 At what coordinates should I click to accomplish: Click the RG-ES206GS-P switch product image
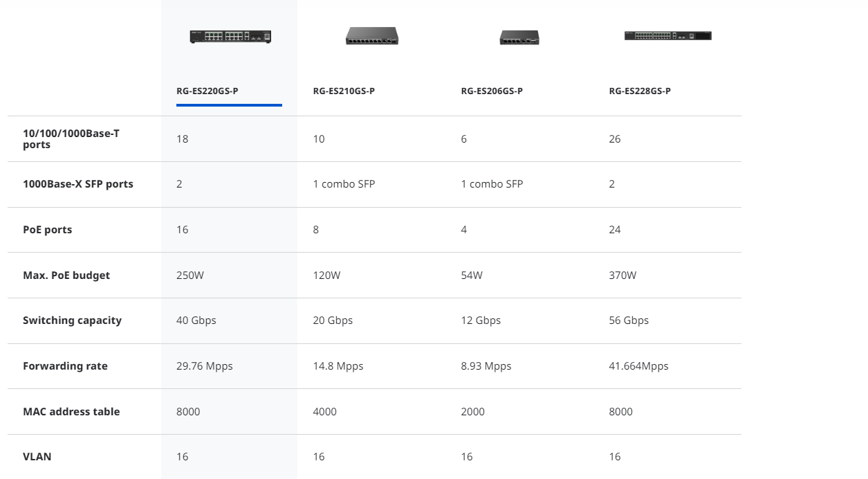point(519,37)
